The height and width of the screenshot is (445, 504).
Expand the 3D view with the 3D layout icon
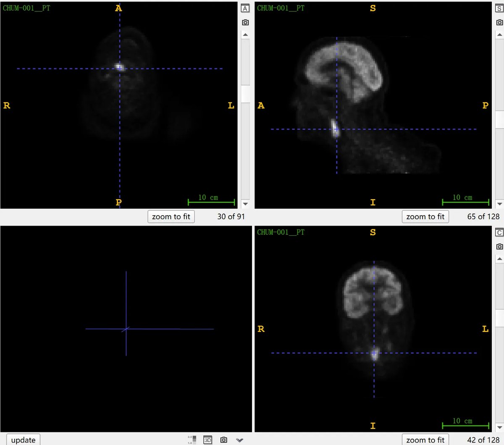pos(207,440)
